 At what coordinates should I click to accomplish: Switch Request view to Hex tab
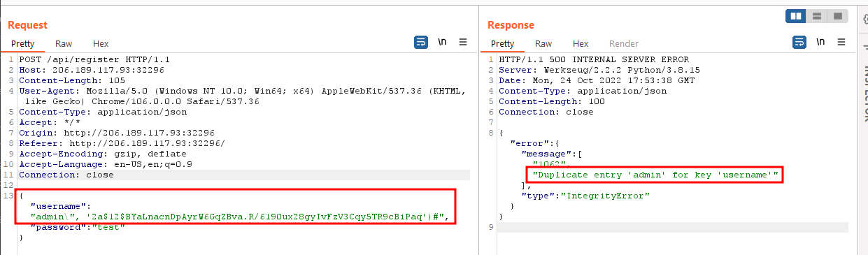101,43
